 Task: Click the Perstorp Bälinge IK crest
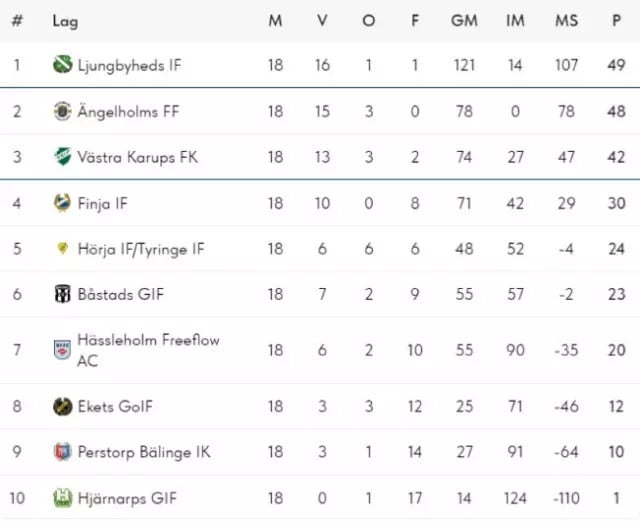pyautogui.click(x=62, y=452)
